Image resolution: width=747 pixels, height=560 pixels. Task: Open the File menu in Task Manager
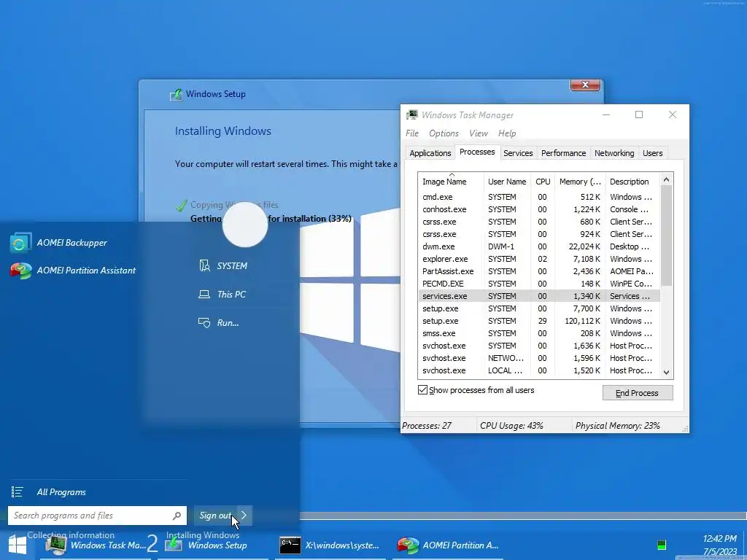(x=412, y=133)
